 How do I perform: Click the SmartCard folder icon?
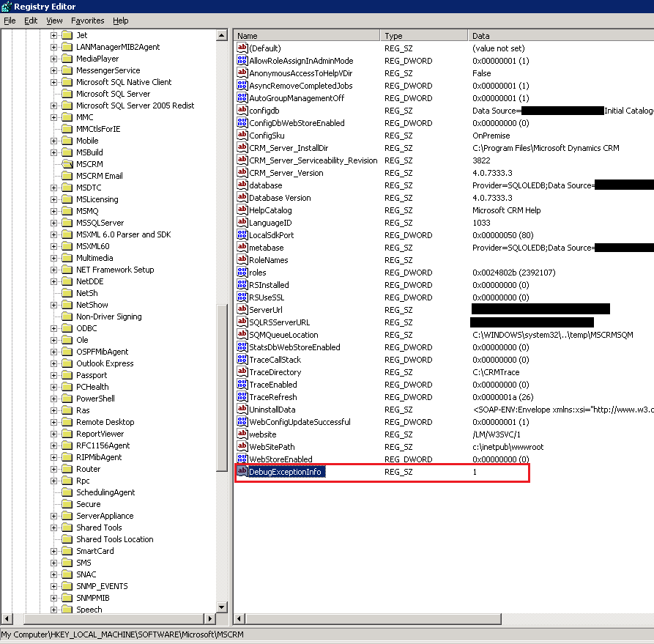[x=67, y=551]
